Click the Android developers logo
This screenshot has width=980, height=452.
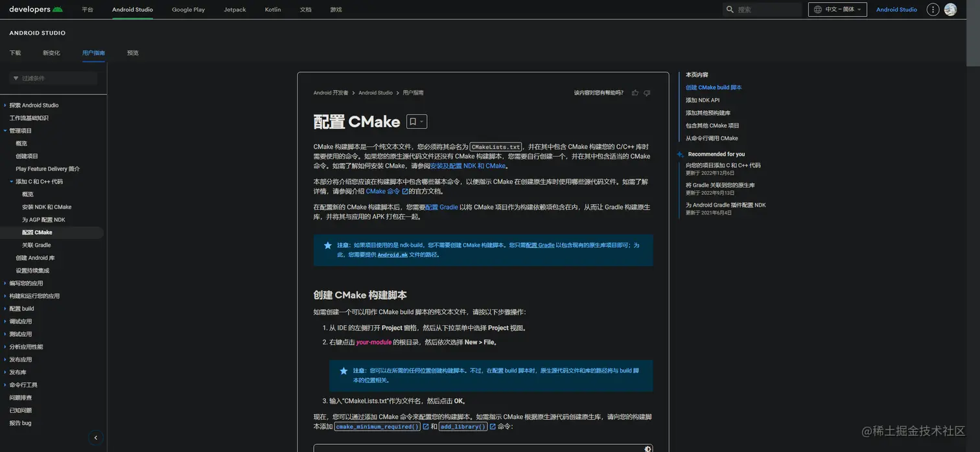[x=36, y=9]
